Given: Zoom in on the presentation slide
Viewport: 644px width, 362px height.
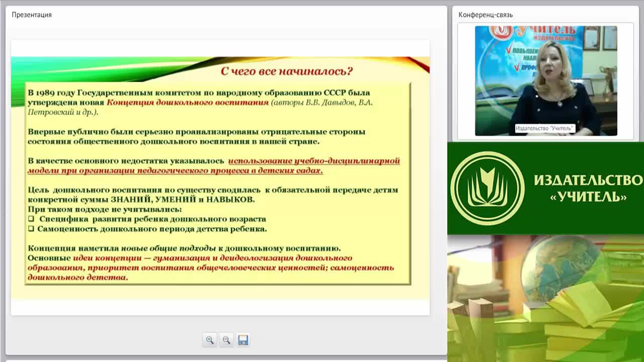Looking at the screenshot, I should tap(210, 340).
